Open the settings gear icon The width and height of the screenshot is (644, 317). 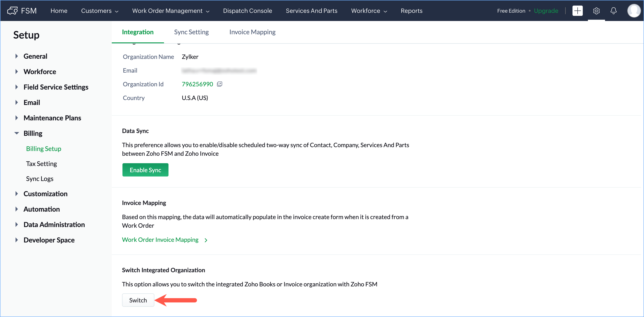[596, 11]
